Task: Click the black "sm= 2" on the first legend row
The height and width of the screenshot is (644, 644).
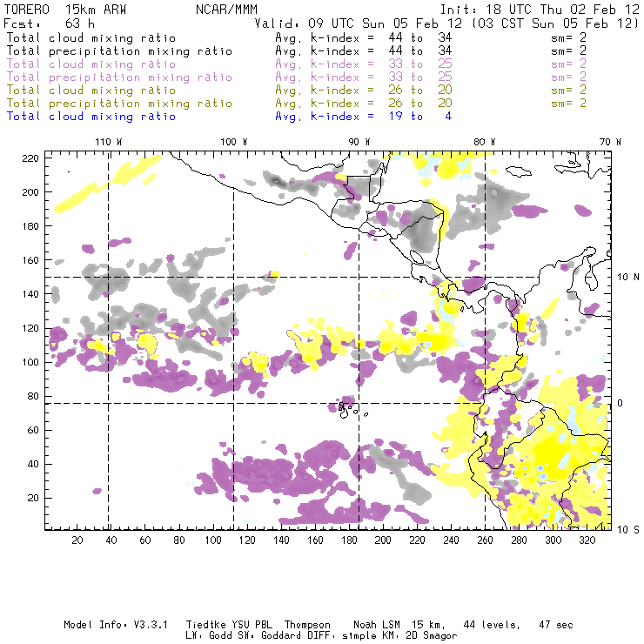Action: click(x=569, y=38)
